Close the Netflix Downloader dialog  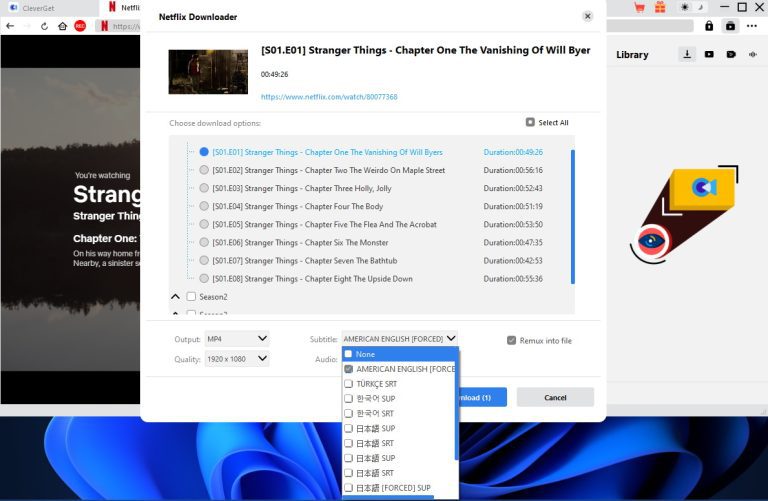(587, 16)
